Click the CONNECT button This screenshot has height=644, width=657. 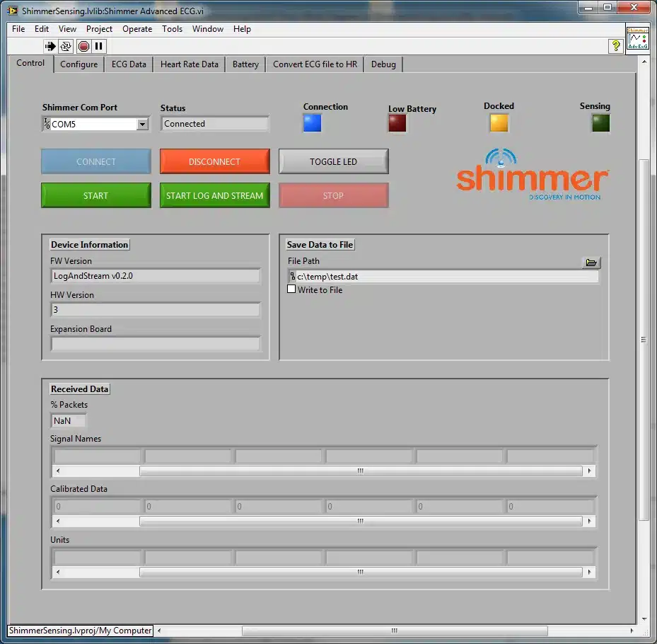[x=96, y=161]
